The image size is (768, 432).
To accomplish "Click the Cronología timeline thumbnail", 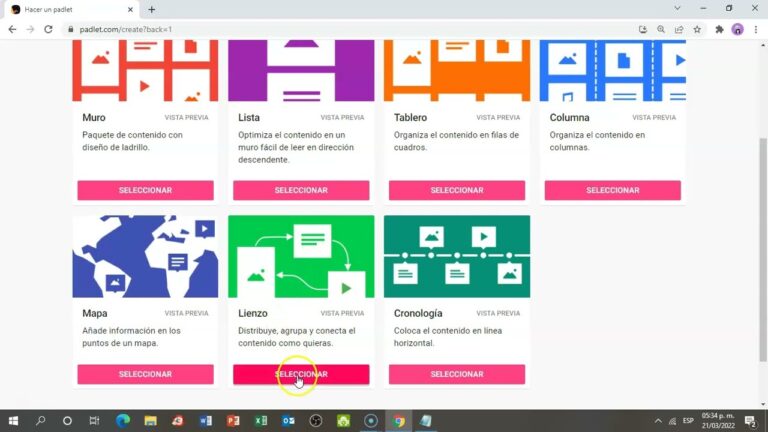I will 457,256.
